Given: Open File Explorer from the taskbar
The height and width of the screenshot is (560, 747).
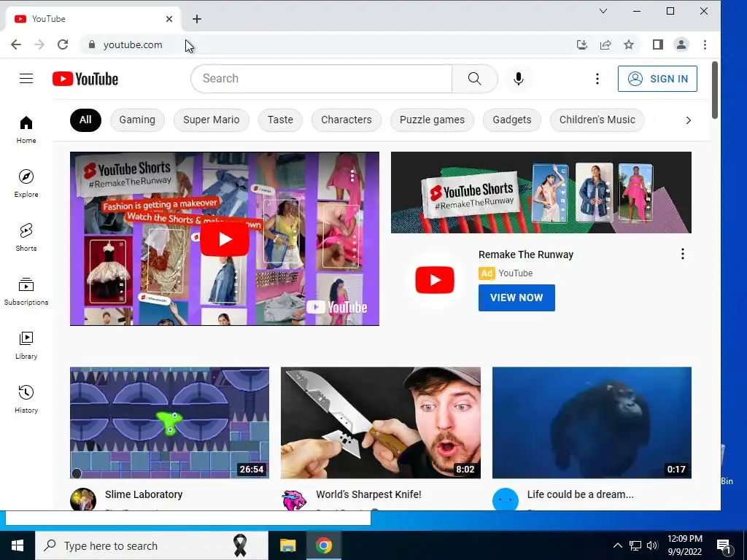Looking at the screenshot, I should pos(287,545).
